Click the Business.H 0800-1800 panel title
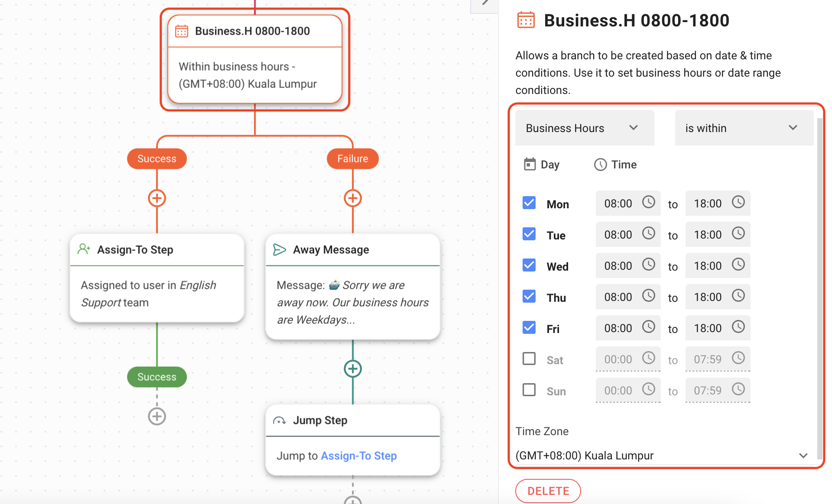832x504 pixels. click(637, 20)
